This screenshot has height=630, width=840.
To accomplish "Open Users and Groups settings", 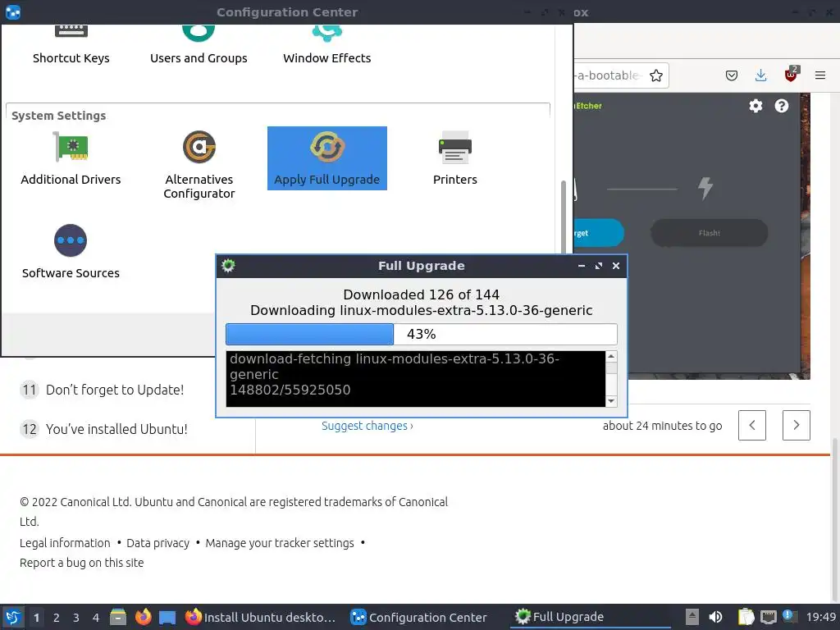I will 199,46.
